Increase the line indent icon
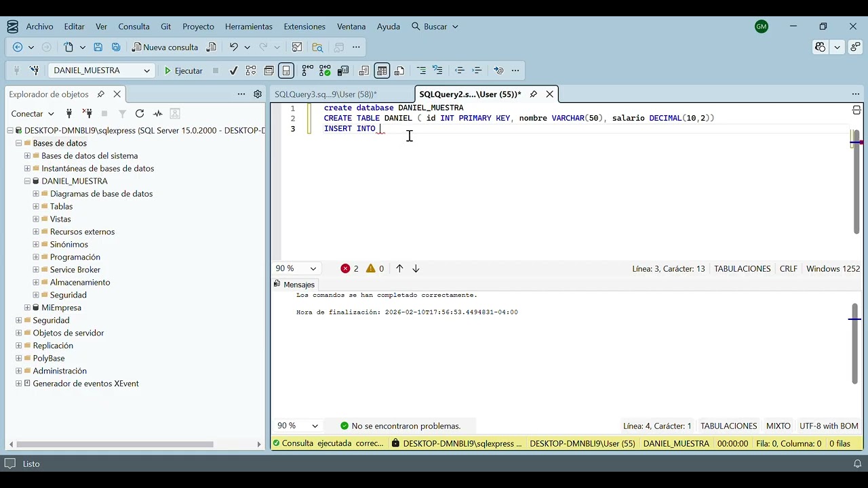 pos(477,70)
